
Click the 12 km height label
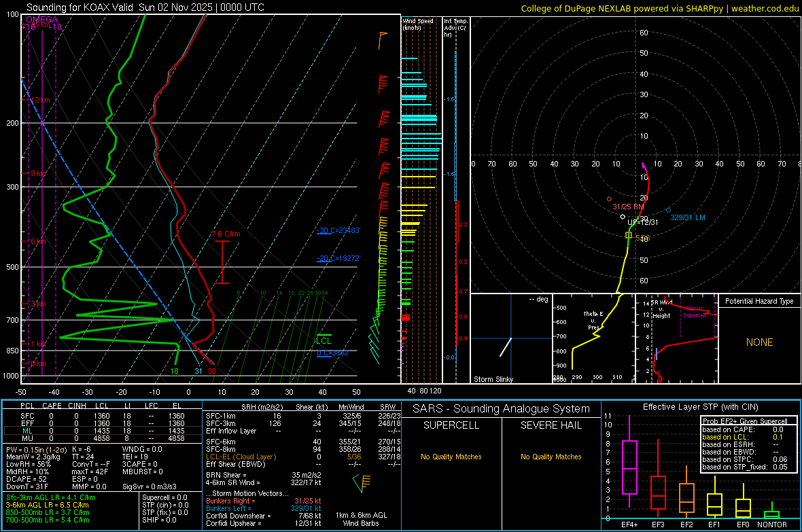tap(41, 101)
